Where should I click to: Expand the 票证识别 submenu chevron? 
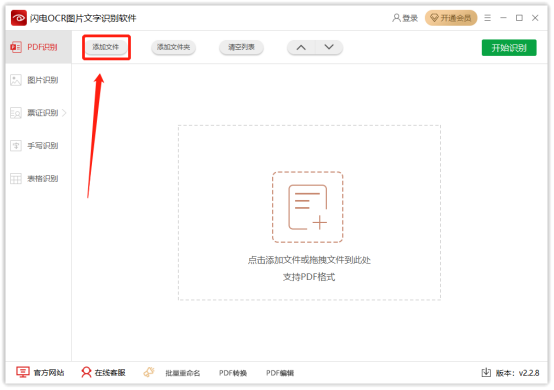pyautogui.click(x=64, y=113)
